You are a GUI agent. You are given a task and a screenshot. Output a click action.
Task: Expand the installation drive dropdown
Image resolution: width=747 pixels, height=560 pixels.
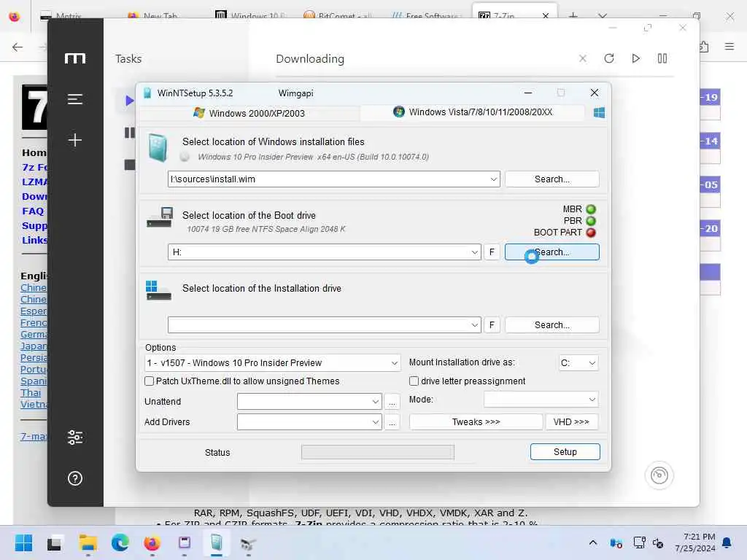click(474, 324)
